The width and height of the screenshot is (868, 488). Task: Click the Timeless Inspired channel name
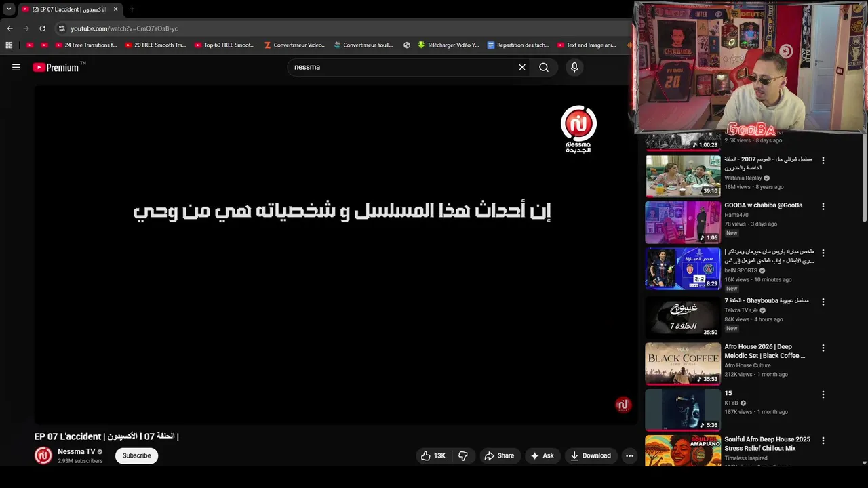pyautogui.click(x=745, y=458)
